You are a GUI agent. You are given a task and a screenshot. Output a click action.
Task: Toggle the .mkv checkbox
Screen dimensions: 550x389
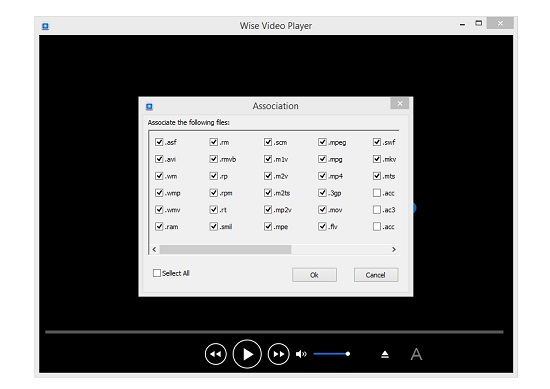click(377, 159)
